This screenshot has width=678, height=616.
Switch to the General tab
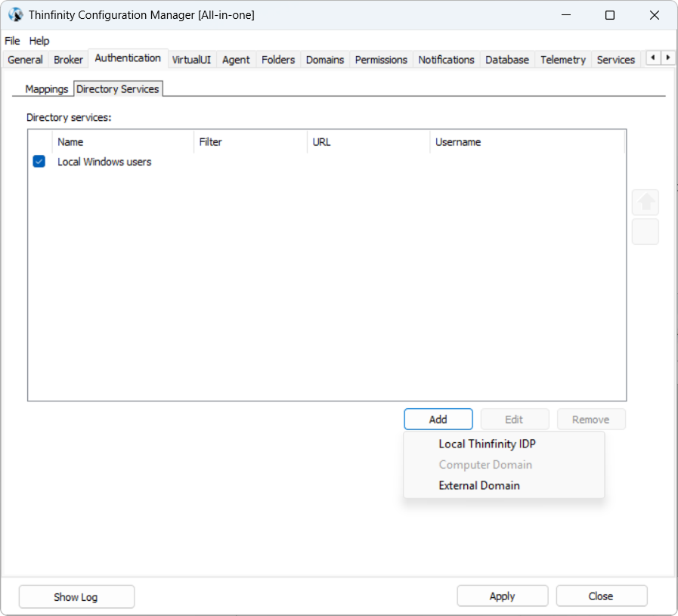pos(25,60)
